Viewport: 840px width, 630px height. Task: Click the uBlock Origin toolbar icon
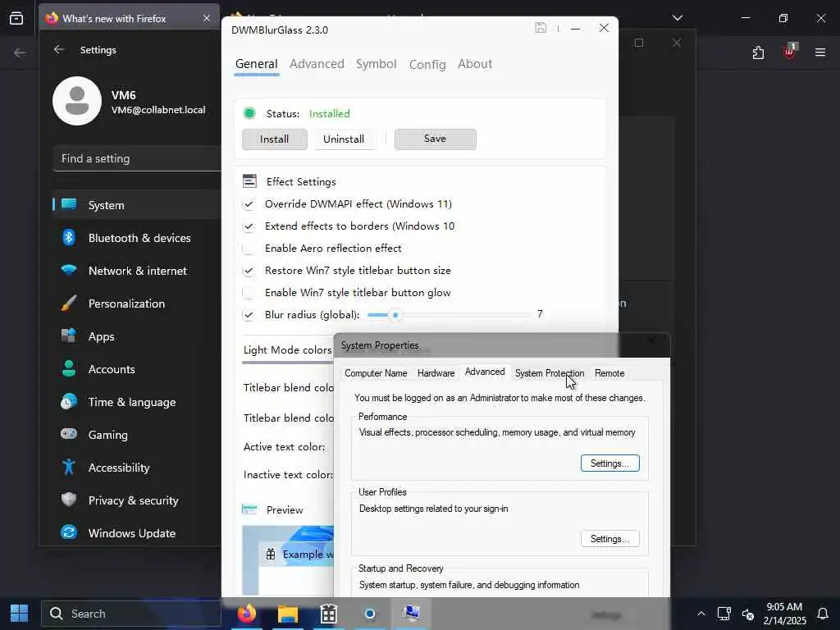(789, 52)
